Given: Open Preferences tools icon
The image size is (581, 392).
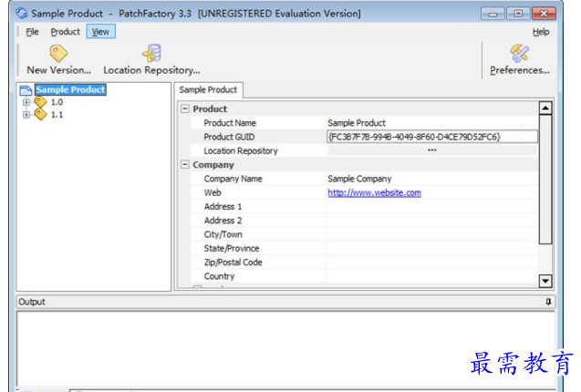Looking at the screenshot, I should click(x=520, y=53).
